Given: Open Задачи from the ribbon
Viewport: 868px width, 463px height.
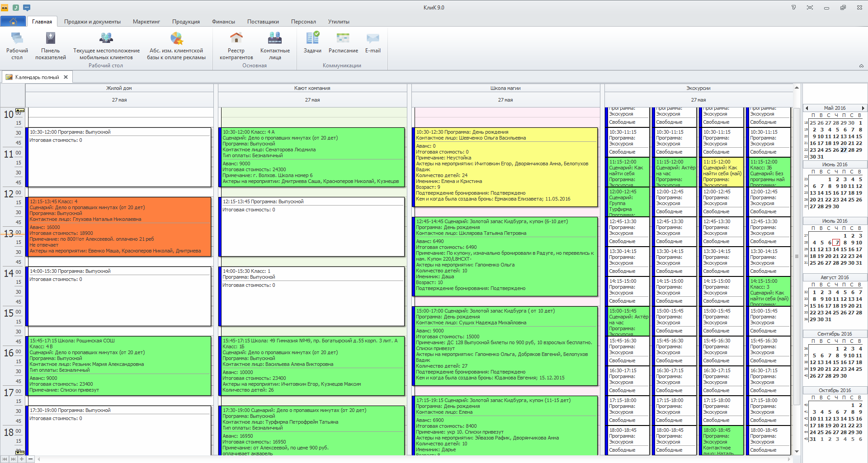Looking at the screenshot, I should 312,42.
